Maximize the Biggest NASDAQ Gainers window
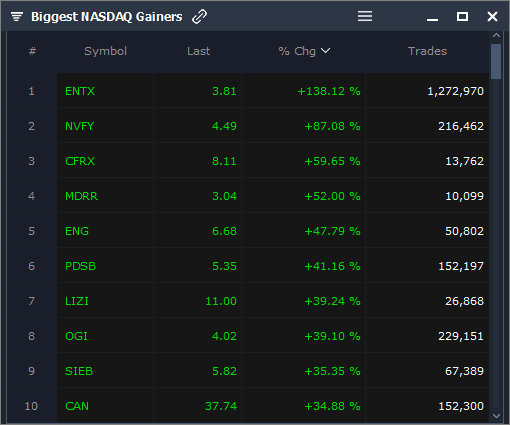The height and width of the screenshot is (425, 510). 462,16
